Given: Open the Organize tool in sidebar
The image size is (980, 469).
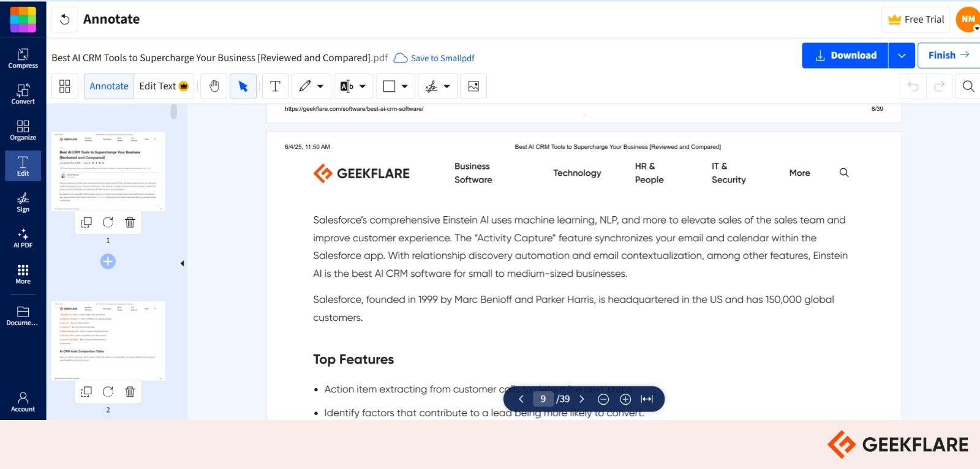Looking at the screenshot, I should coord(23,130).
